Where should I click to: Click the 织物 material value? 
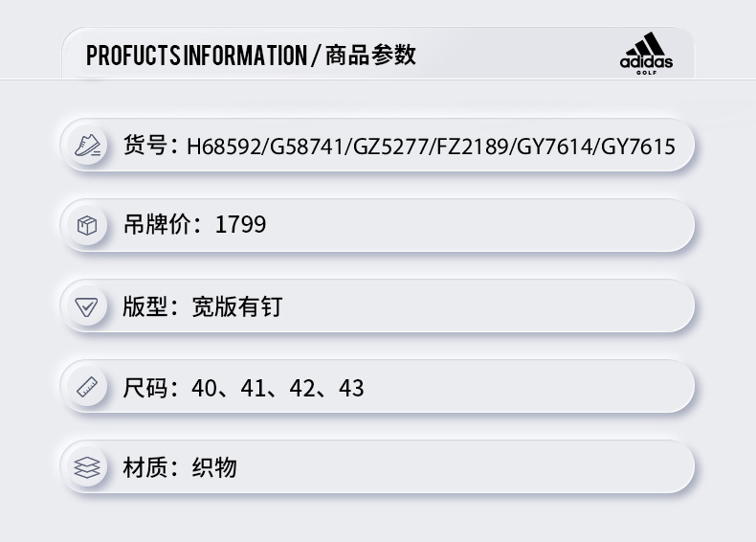coord(214,467)
